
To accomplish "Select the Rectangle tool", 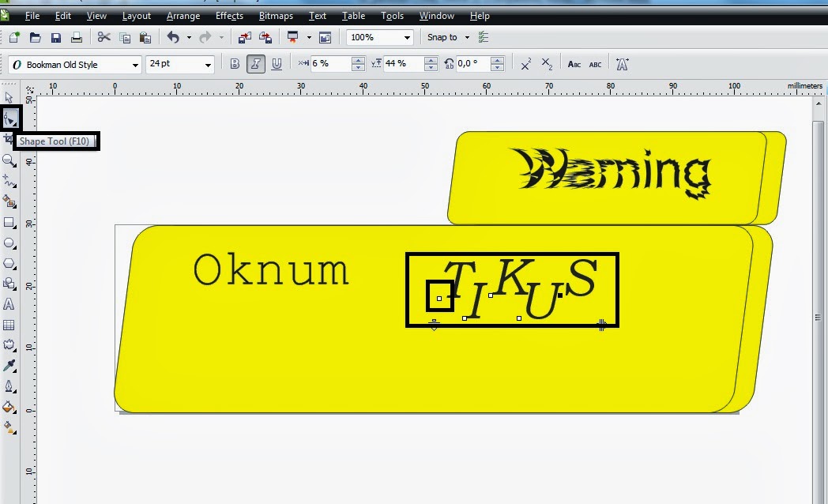I will (9, 222).
